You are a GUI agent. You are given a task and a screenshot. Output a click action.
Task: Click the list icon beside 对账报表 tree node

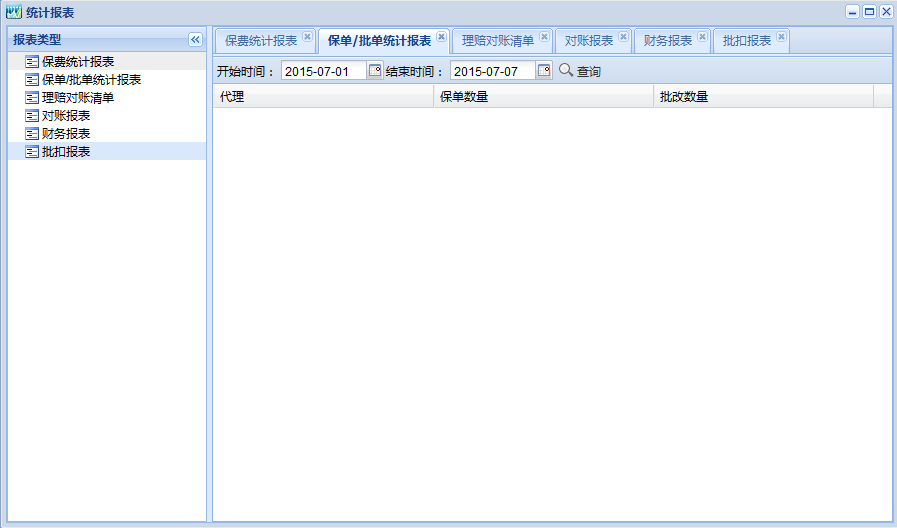[32, 116]
